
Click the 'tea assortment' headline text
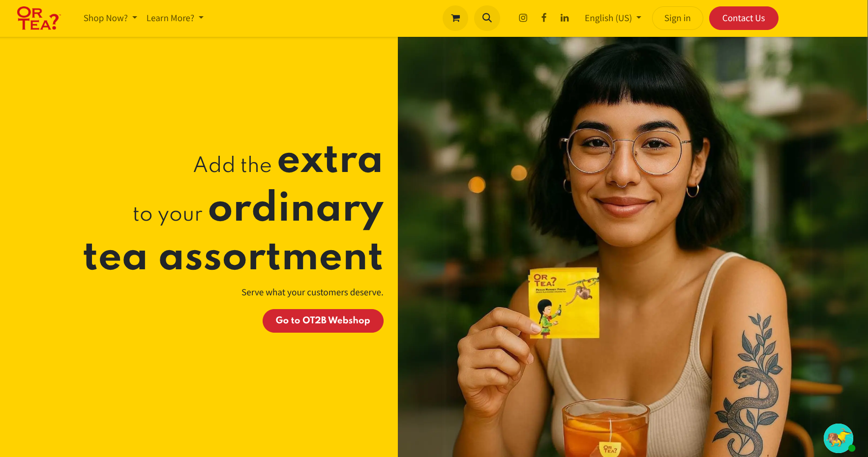pos(233,257)
